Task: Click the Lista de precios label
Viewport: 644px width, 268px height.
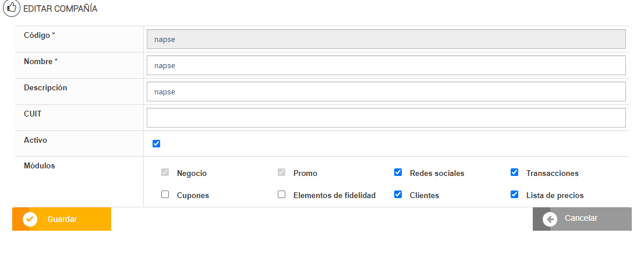Action: point(554,196)
